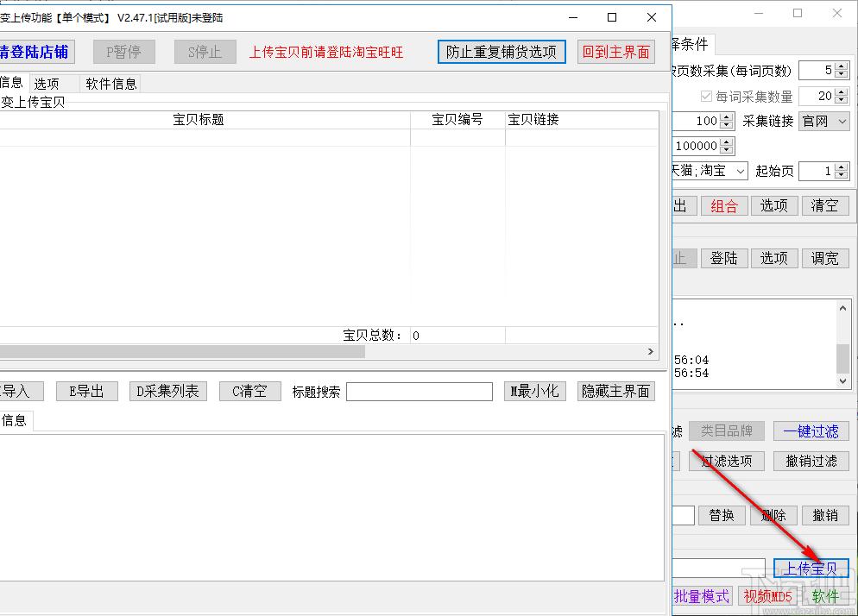Screen dimensions: 858x616
Task: Open 防止重复铺货选项 options
Action: [502, 52]
